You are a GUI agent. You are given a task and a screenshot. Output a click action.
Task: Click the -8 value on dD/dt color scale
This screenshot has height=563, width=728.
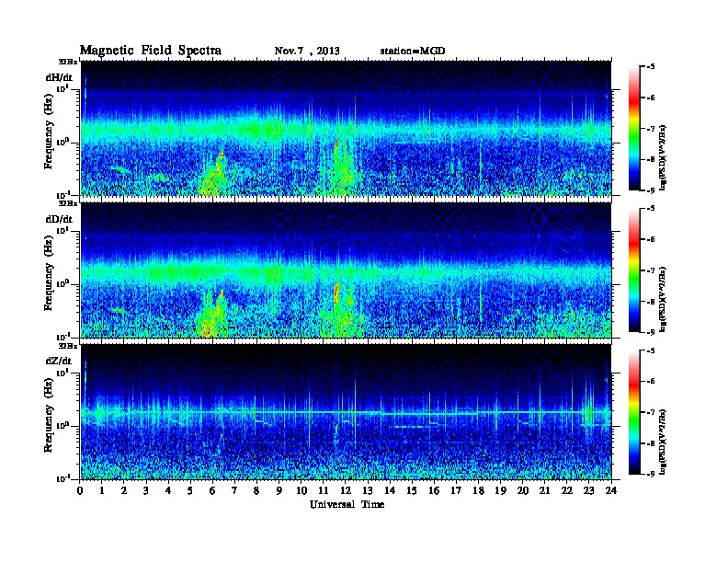pyautogui.click(x=651, y=301)
